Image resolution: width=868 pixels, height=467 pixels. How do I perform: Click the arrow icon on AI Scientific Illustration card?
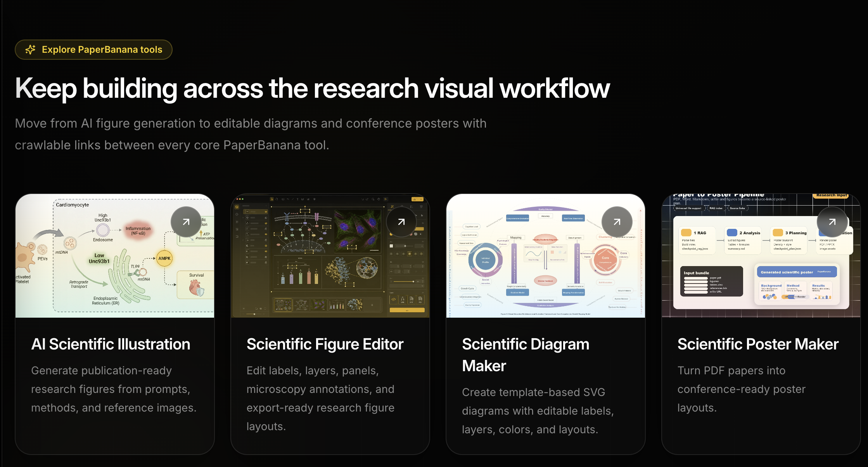click(x=186, y=222)
